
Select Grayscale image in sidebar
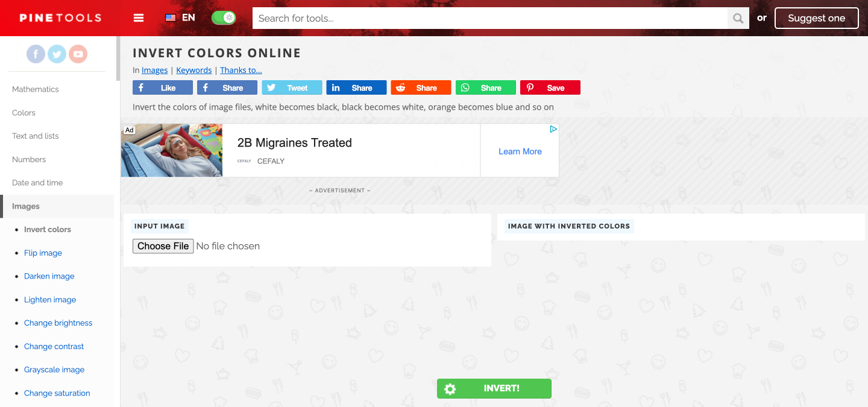pos(54,370)
